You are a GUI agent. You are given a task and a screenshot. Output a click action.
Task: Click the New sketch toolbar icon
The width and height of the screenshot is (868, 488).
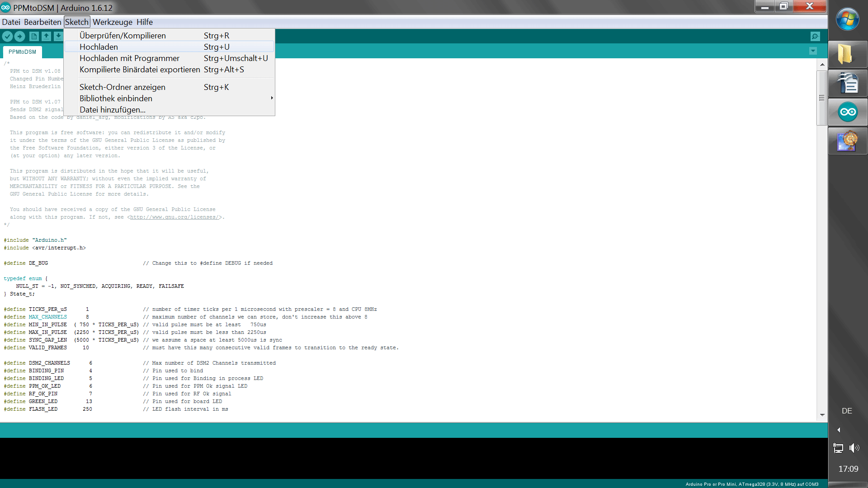[x=34, y=37]
